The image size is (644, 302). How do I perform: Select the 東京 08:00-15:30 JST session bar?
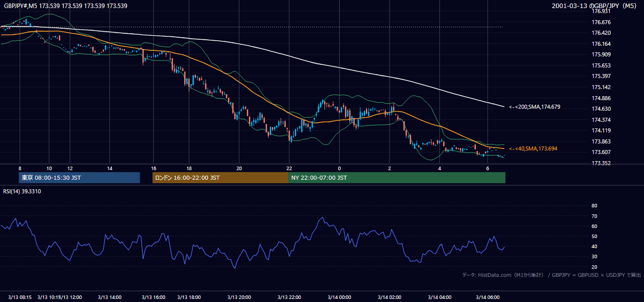coord(79,178)
